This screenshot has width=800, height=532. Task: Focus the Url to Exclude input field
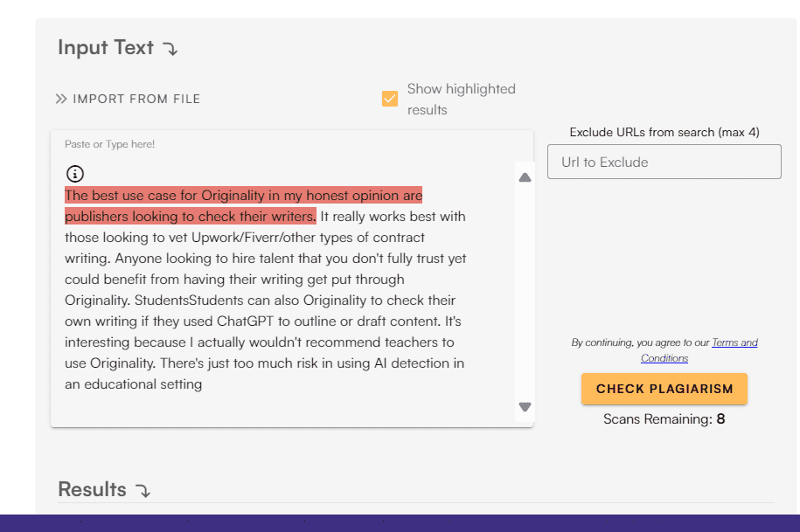tap(664, 162)
